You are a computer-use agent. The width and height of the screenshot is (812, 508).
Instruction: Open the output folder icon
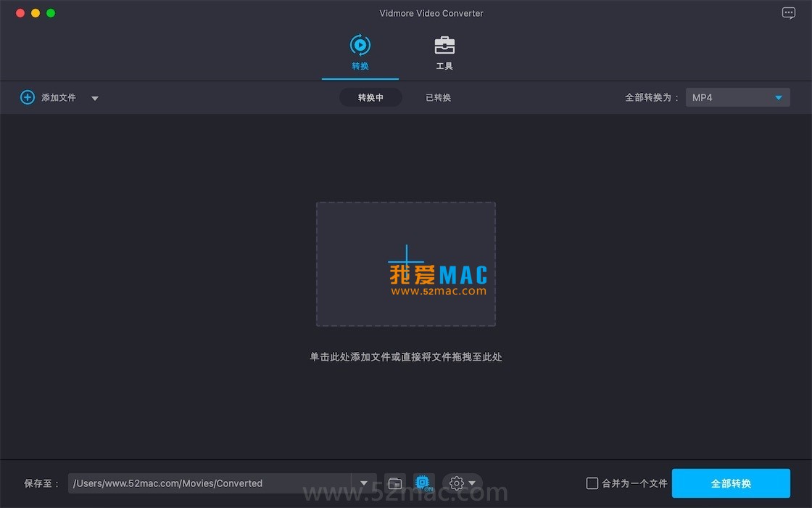tap(395, 483)
